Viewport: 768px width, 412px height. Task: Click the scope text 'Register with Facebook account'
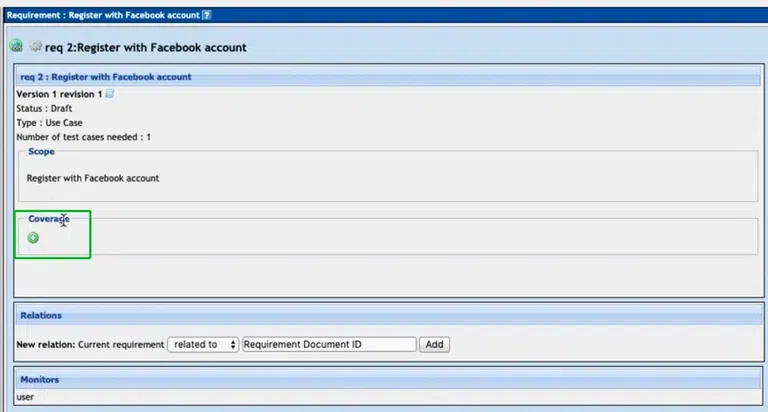coord(93,178)
